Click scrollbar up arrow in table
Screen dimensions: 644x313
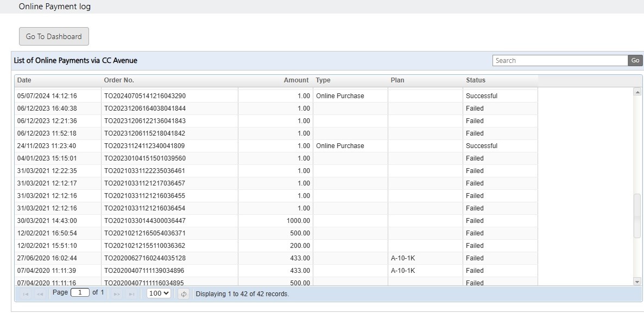(637, 92)
